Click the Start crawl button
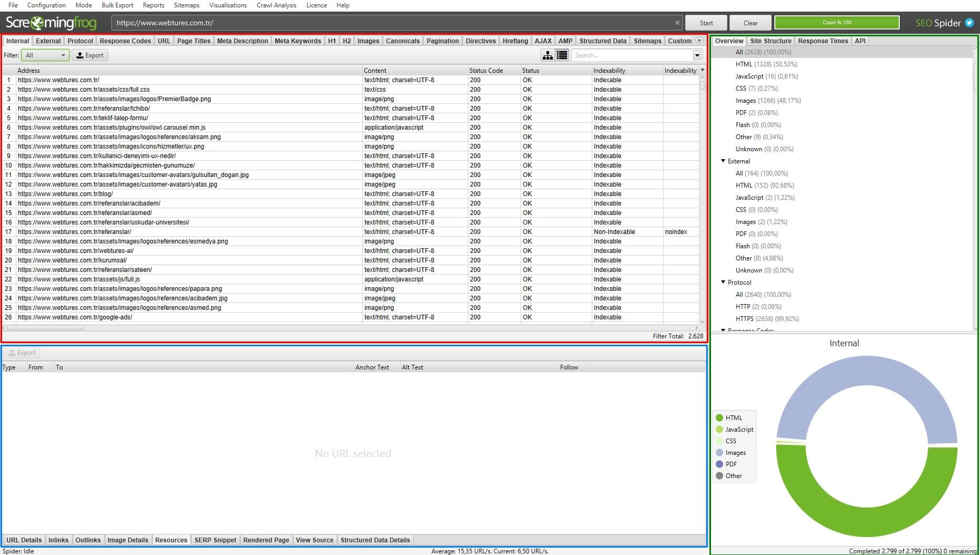Image resolution: width=980 pixels, height=555 pixels. click(x=706, y=23)
